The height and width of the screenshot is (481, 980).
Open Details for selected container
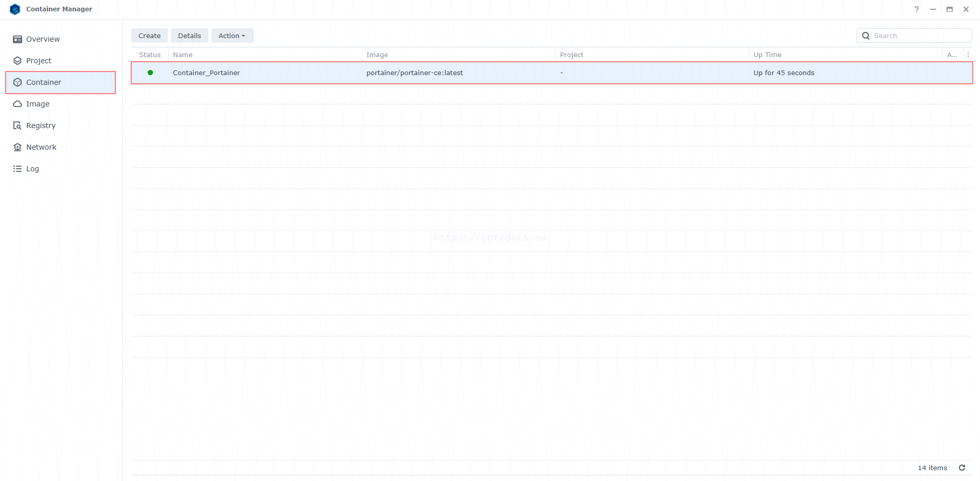point(189,35)
